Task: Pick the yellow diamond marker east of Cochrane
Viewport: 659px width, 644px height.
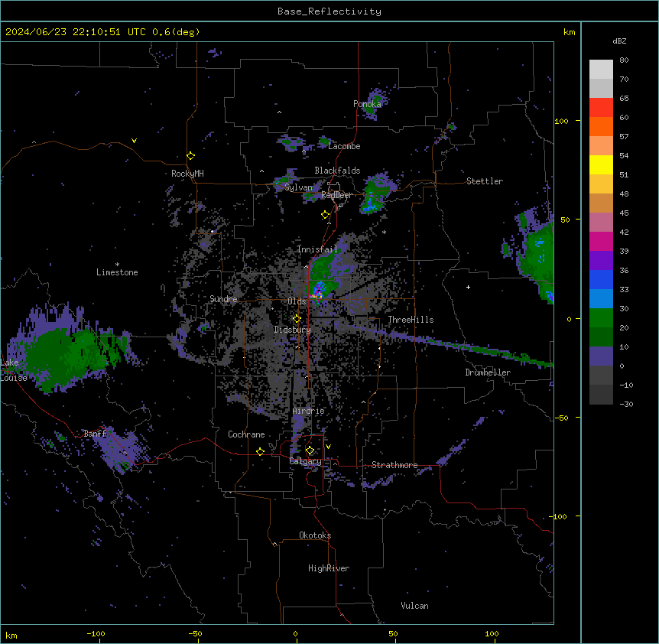Action: (260, 451)
